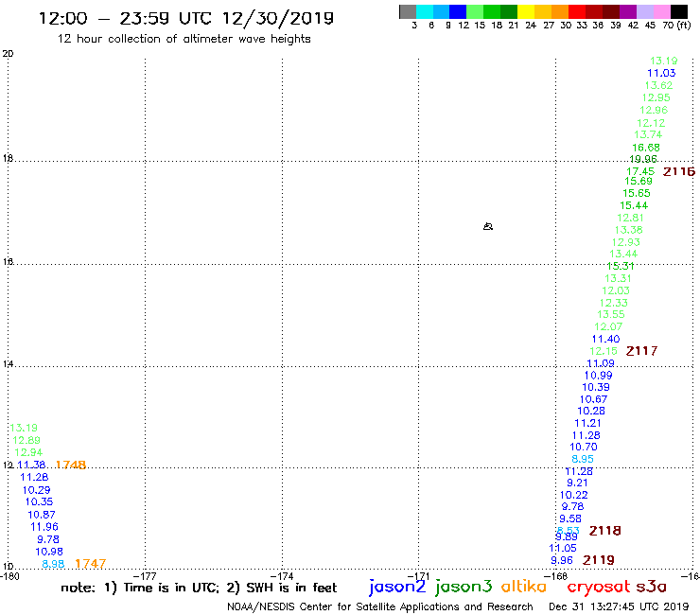This screenshot has width=700, height=615.
Task: Select the 15.69 wave height reading
Action: (639, 181)
